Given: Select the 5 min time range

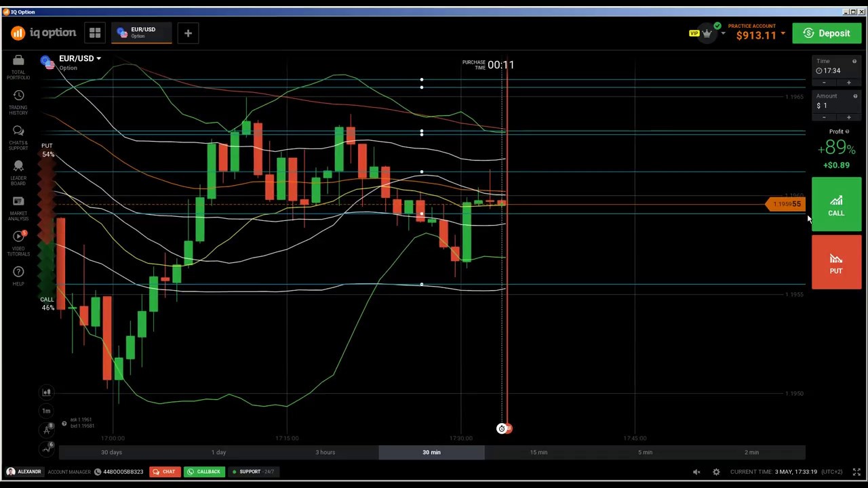Looking at the screenshot, I should (x=645, y=452).
